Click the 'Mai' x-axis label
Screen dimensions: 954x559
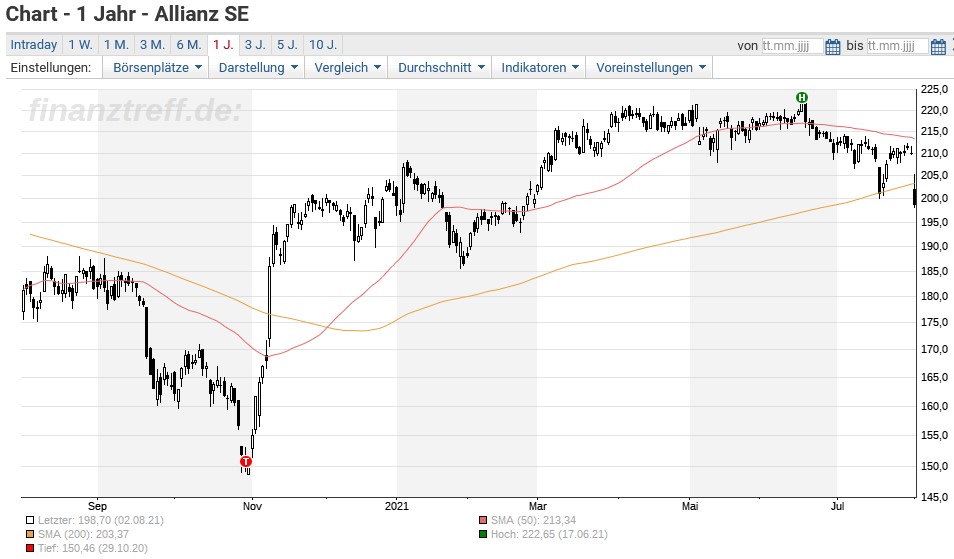pyautogui.click(x=690, y=506)
